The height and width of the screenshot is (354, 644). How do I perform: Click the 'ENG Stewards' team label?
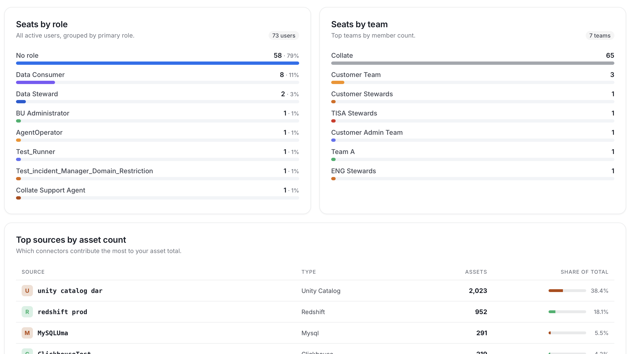click(353, 171)
